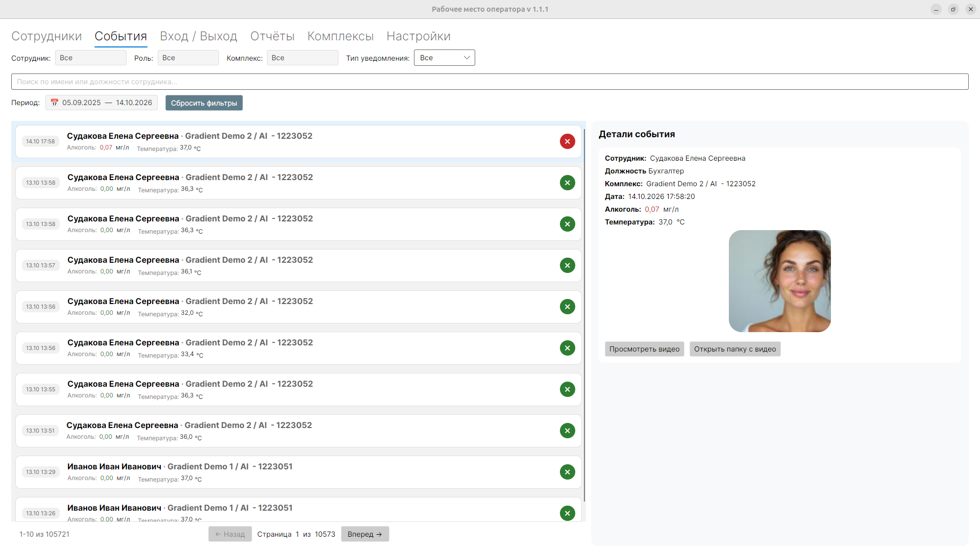The height and width of the screenshot is (551, 980).
Task: Click Сбросить фильтры button
Action: (x=204, y=103)
